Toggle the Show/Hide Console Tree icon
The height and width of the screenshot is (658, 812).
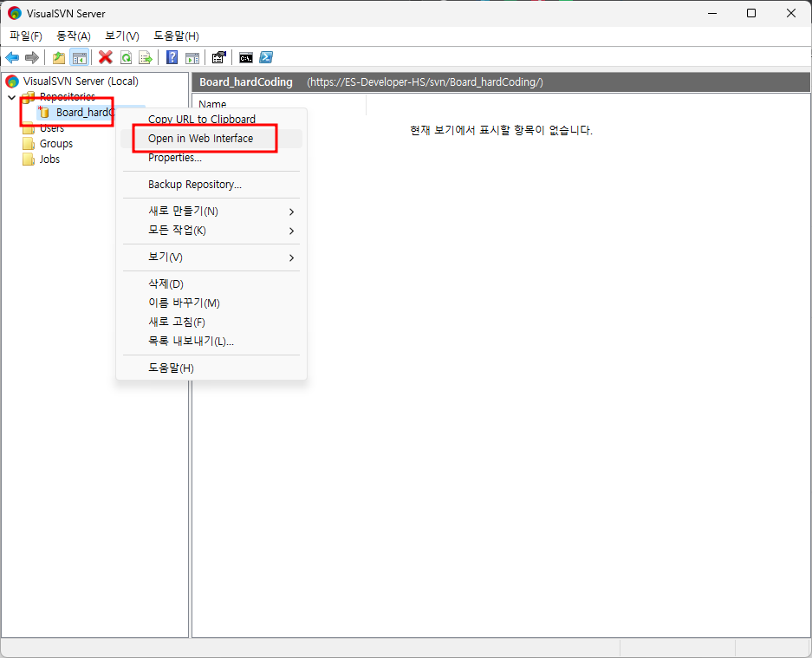point(79,57)
